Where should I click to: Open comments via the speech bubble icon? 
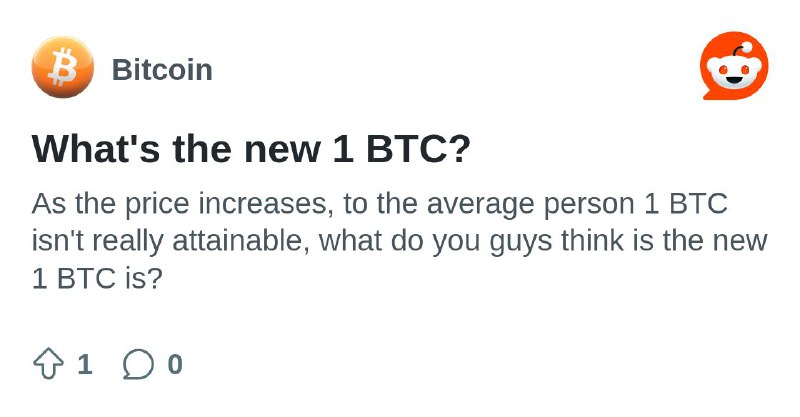pyautogui.click(x=138, y=364)
